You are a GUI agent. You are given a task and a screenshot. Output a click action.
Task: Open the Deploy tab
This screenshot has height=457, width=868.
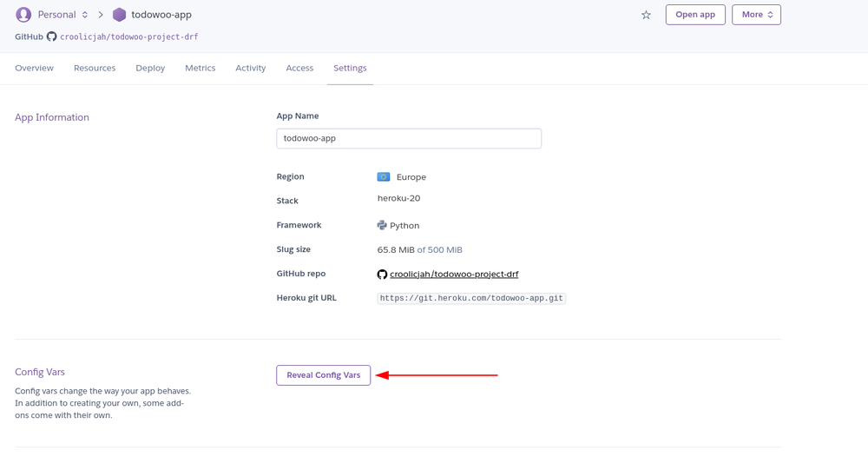(x=150, y=68)
